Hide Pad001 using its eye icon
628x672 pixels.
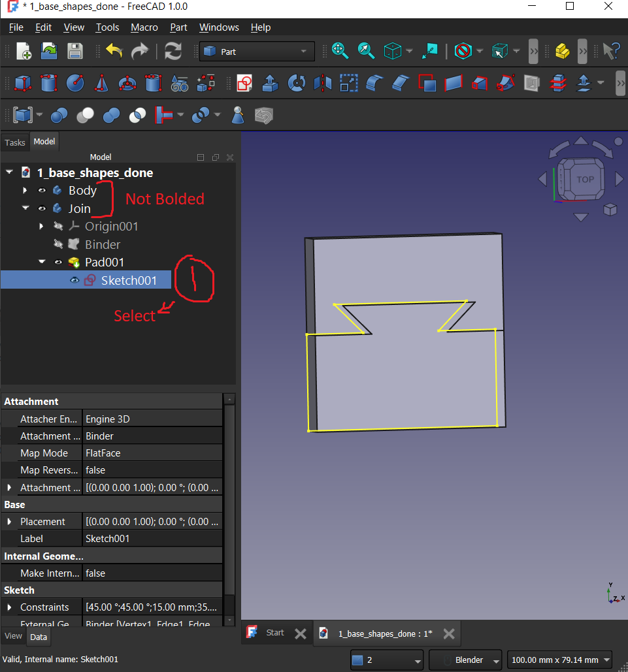pos(58,262)
